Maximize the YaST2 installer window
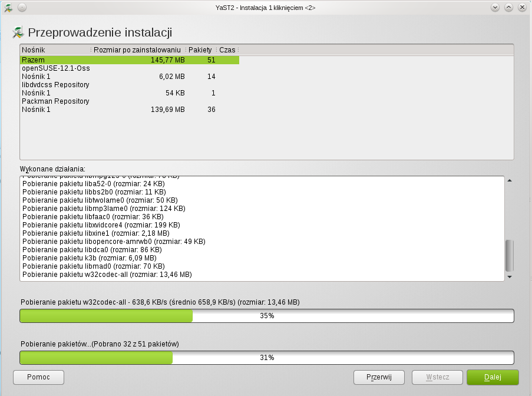This screenshot has height=396, width=532. (508, 7)
